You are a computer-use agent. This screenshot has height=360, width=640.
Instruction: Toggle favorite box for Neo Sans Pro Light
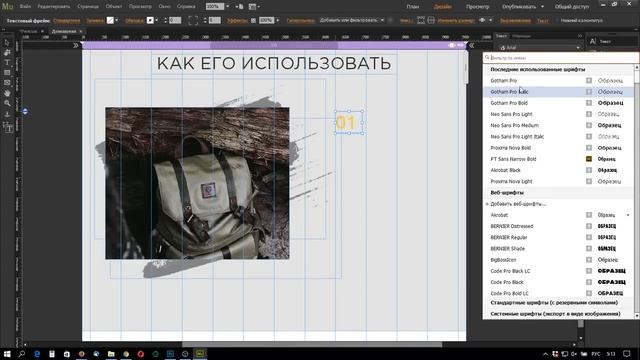point(589,114)
